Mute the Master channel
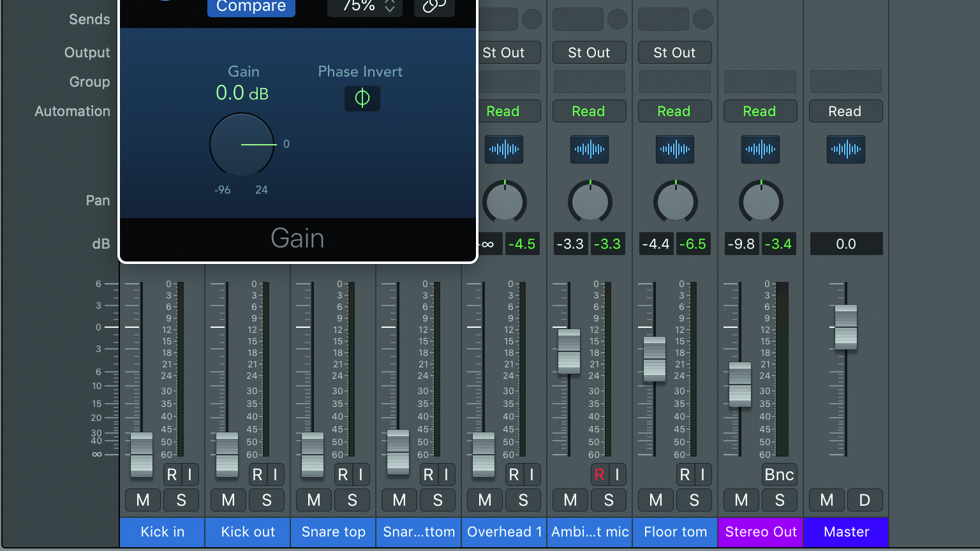Screen dimensions: 980x551 [x=827, y=500]
